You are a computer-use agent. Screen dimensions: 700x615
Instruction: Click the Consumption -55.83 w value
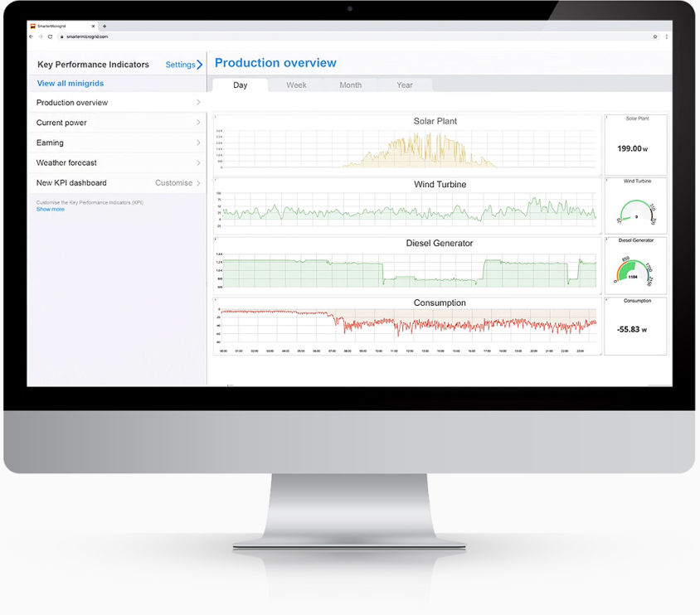pyautogui.click(x=632, y=330)
